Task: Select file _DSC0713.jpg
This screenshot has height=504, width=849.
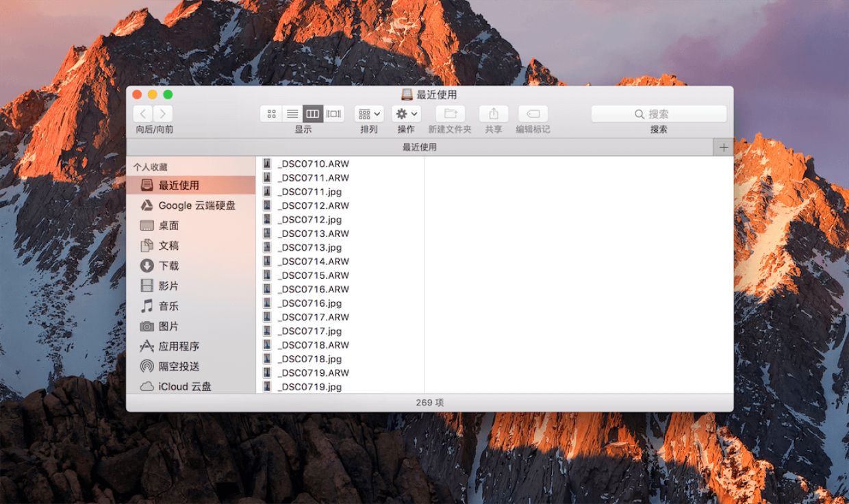Action: pos(340,247)
